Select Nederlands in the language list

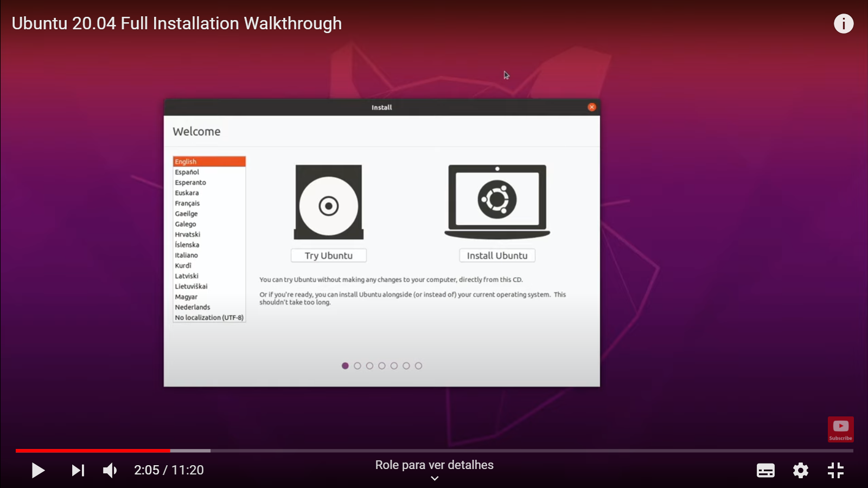click(x=209, y=307)
